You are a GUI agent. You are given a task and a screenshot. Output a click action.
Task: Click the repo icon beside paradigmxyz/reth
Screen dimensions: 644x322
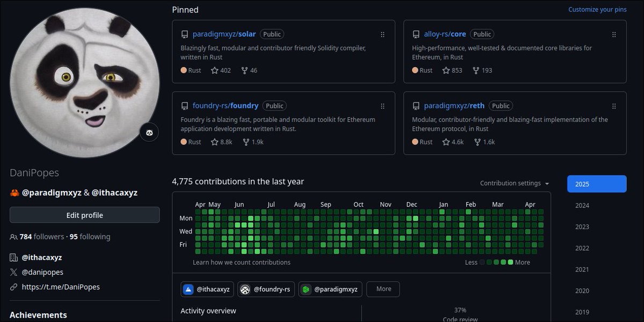(x=416, y=106)
